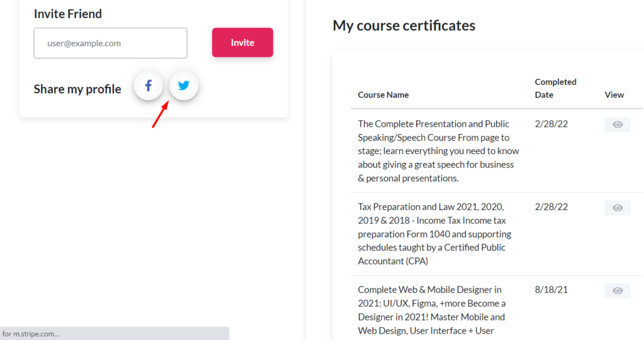Click the Completed Date column header
Screen dimensions: 644x340
pos(555,88)
